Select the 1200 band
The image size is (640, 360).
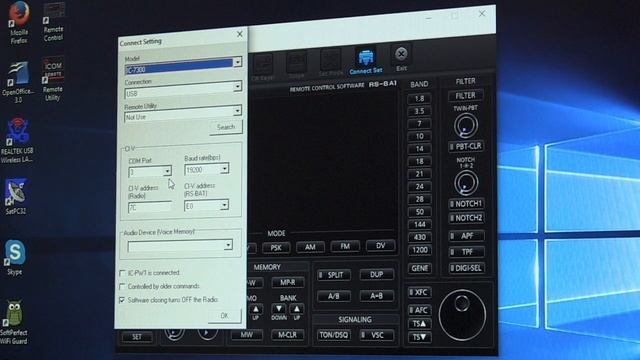point(419,250)
